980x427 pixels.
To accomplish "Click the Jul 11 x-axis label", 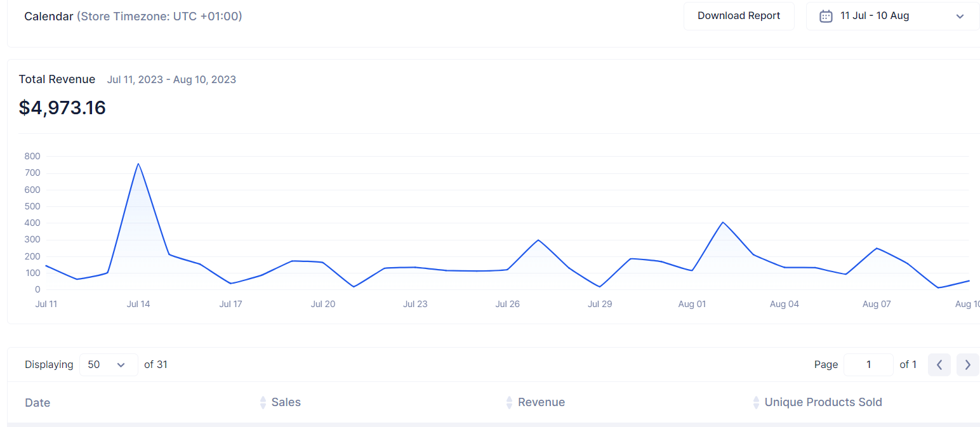I will (46, 304).
